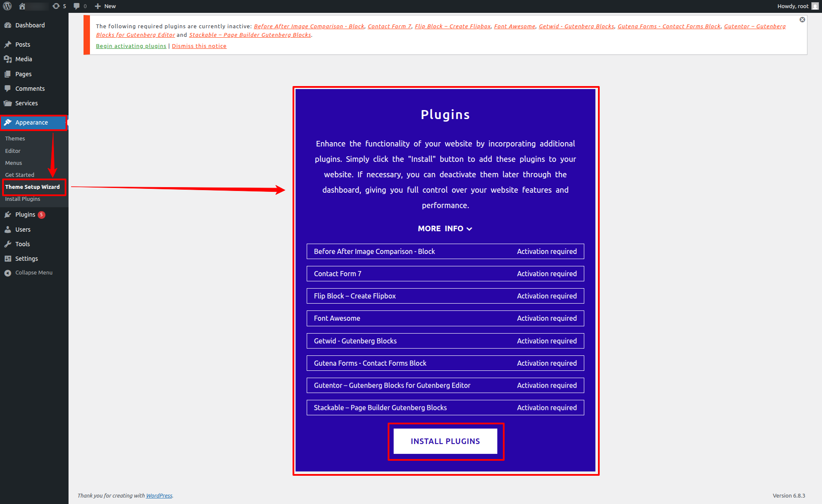Click the Font Awesome link in notice
This screenshot has height=504, width=822.
[514, 27]
